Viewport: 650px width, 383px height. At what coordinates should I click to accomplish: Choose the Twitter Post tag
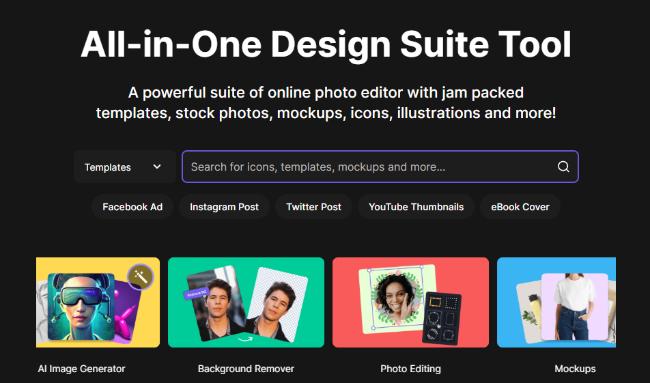(314, 207)
